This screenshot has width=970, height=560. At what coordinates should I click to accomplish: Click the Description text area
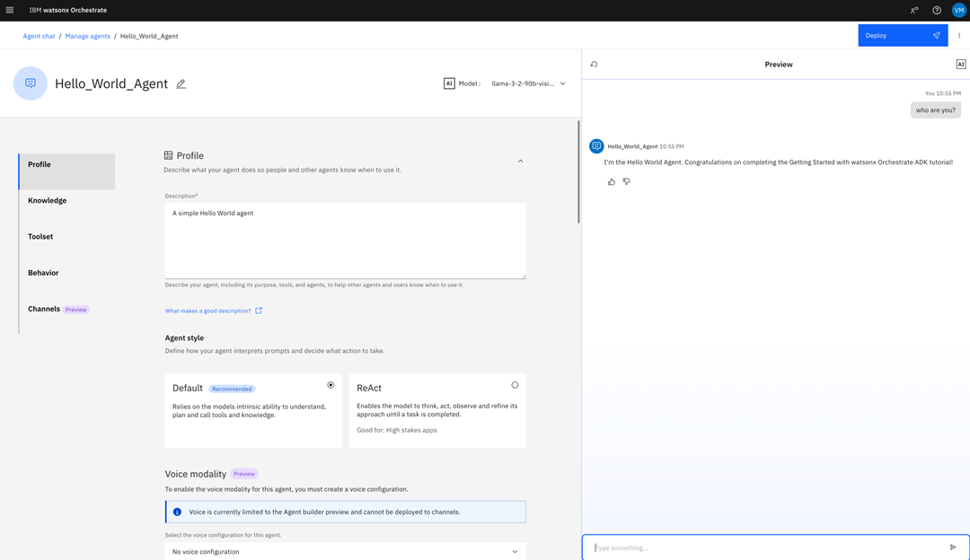(345, 241)
